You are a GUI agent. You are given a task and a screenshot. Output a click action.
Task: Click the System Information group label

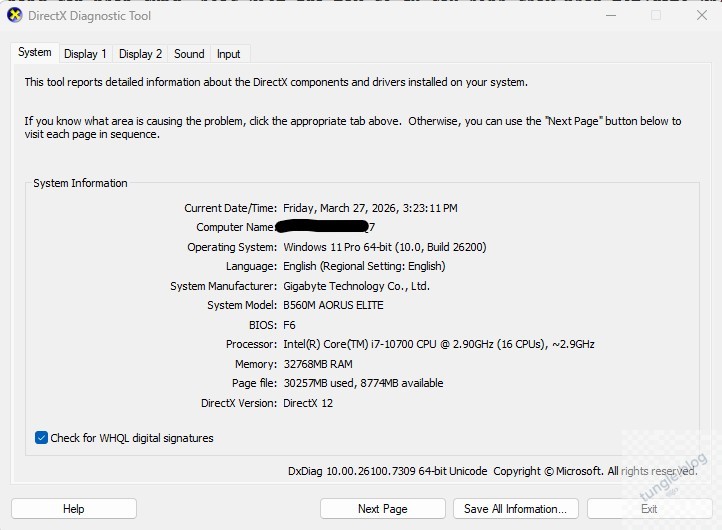[x=80, y=183]
